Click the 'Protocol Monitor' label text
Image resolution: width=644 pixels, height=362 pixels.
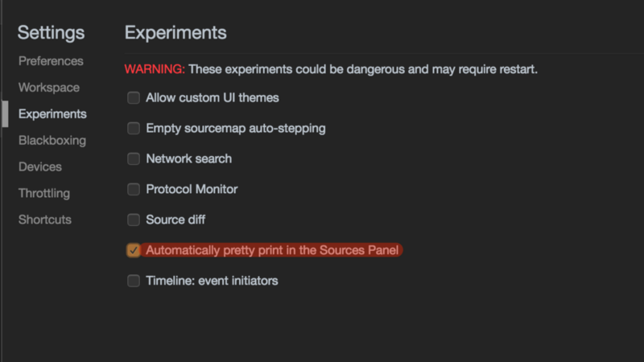pos(192,190)
